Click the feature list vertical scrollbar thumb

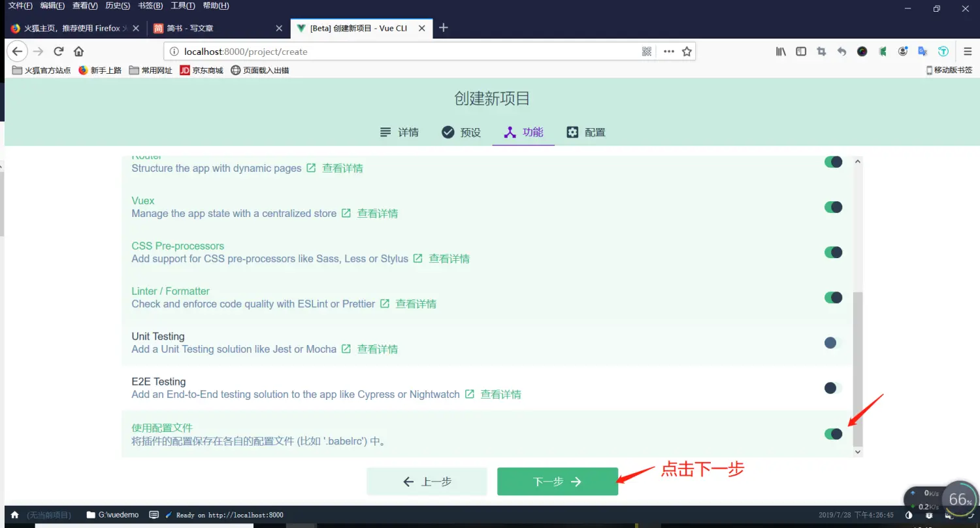coord(858,369)
